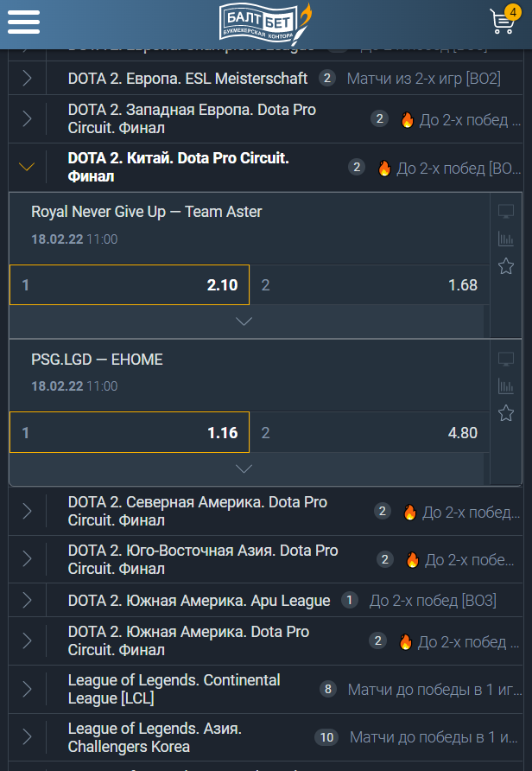Screen dimensions: 532x771
Task: Favorite the PSG.LGD — EHOME match star
Action: tap(506, 413)
